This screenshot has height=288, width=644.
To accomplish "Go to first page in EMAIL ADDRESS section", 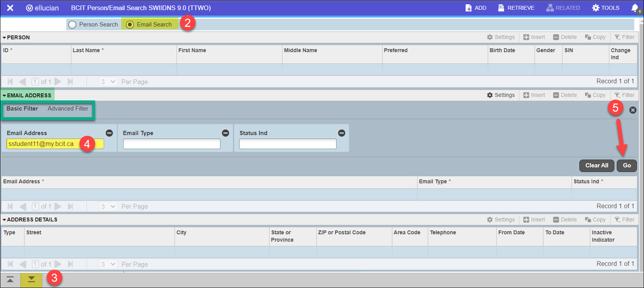I will click(x=10, y=206).
